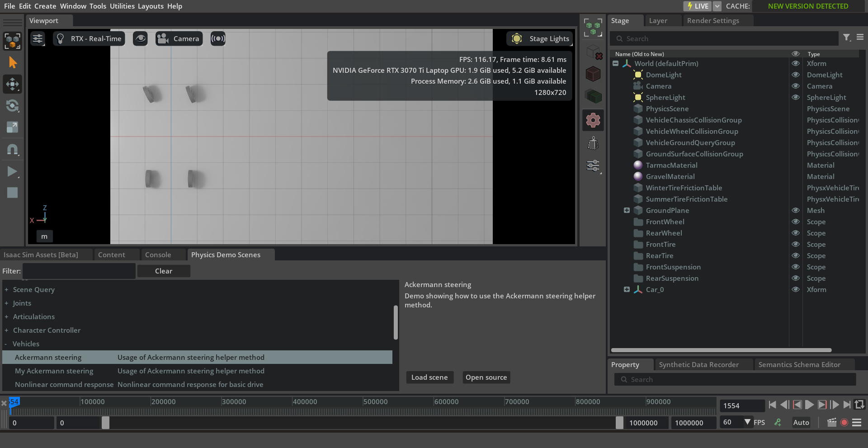Expand the Car_0 tree node
Viewport: 868px width, 448px height.
[627, 289]
